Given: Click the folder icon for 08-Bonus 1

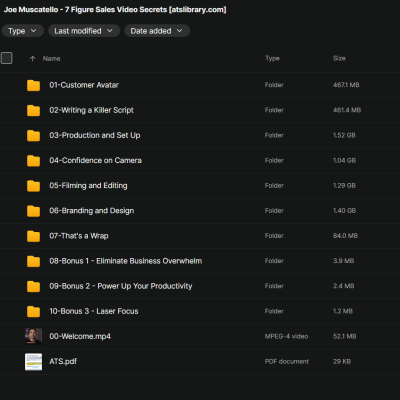Looking at the screenshot, I should [x=33, y=261].
